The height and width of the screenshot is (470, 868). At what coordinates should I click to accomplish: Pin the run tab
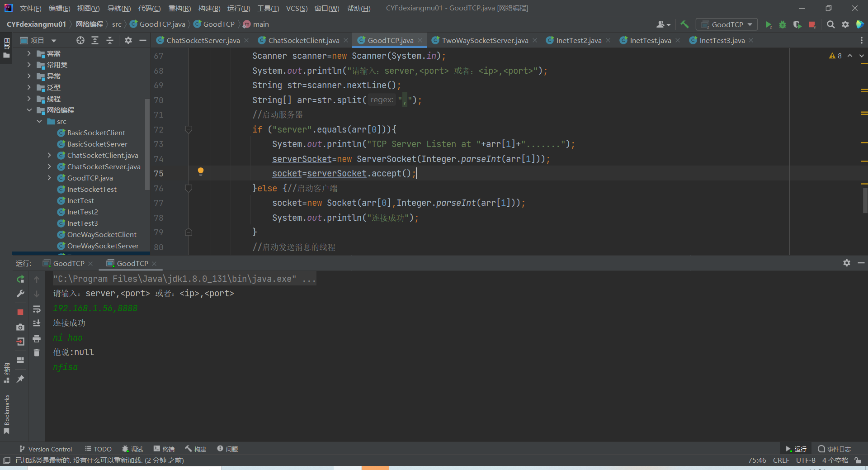(20, 379)
